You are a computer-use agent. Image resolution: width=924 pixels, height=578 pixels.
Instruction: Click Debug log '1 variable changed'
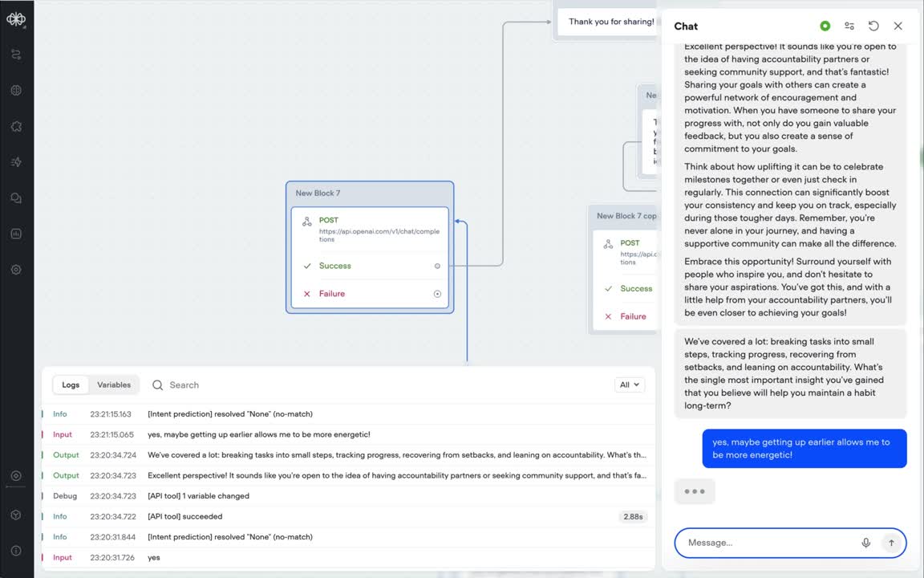pyautogui.click(x=349, y=496)
